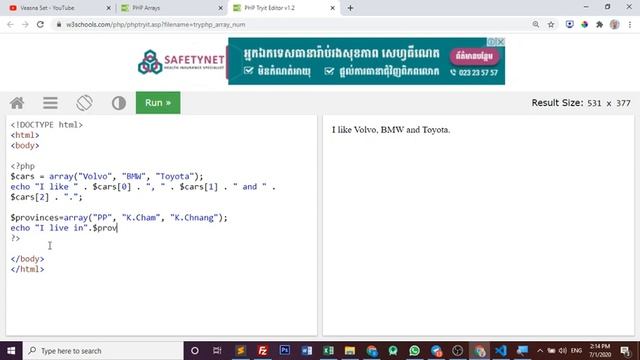
Task: Close the SafetyNet advertisement
Action: click(x=501, y=42)
